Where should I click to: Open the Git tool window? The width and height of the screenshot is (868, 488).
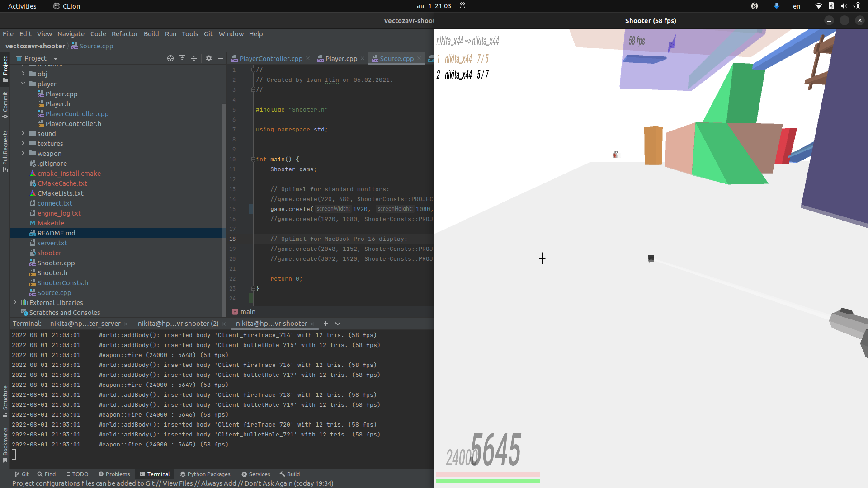click(x=21, y=474)
